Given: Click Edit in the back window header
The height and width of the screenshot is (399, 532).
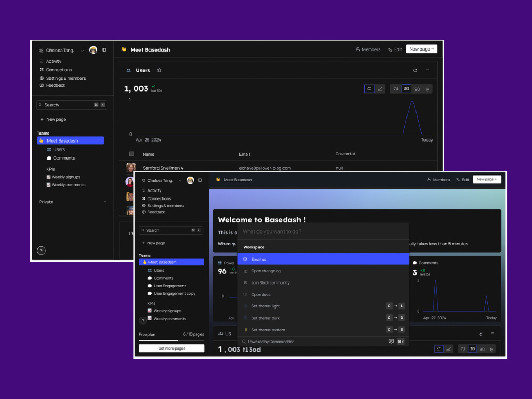Looking at the screenshot, I should click(395, 49).
